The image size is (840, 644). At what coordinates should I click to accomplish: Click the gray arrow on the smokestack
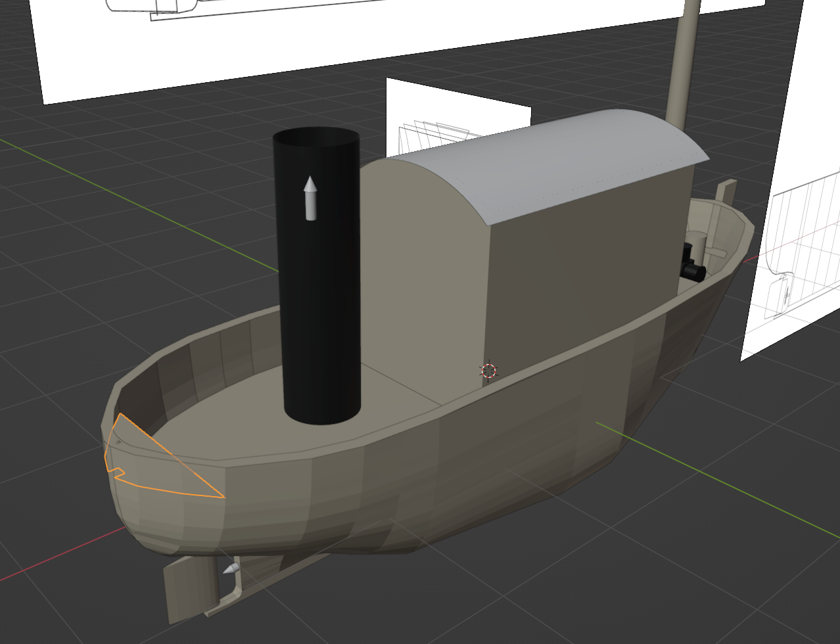click(x=310, y=198)
